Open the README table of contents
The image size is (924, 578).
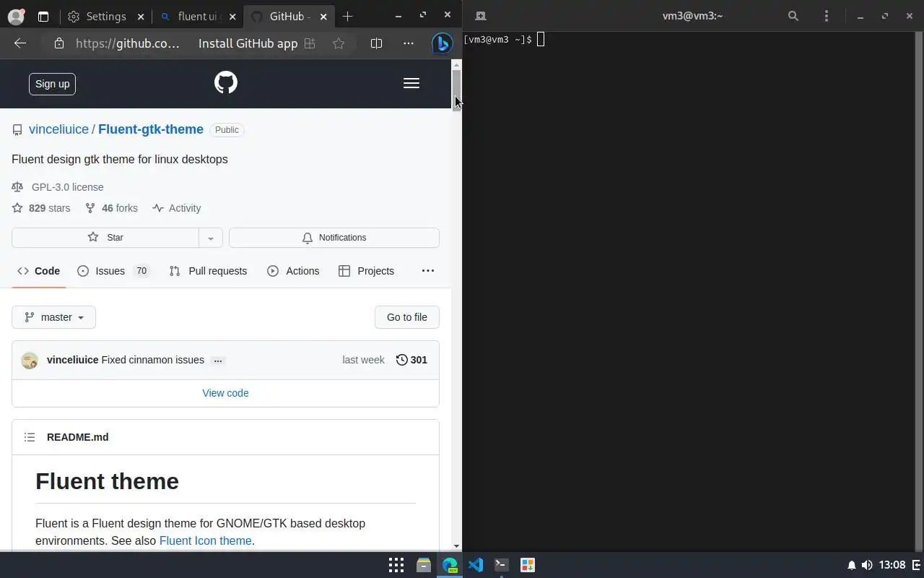coord(30,437)
